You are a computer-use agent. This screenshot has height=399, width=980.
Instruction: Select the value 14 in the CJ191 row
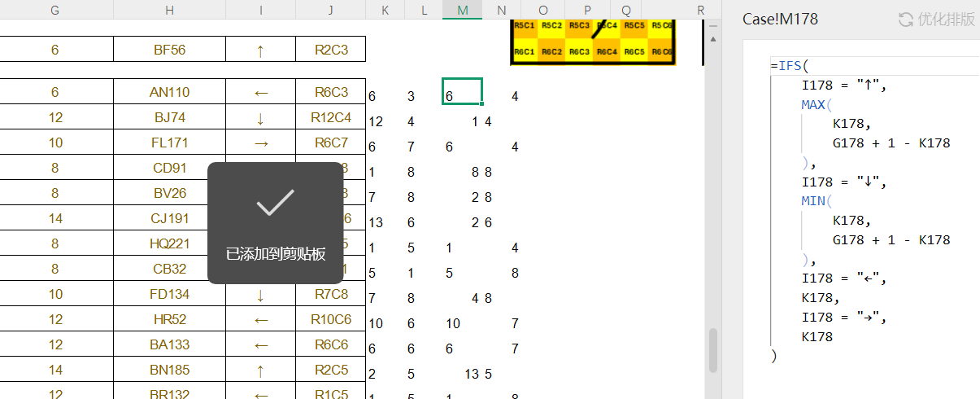coord(54,218)
